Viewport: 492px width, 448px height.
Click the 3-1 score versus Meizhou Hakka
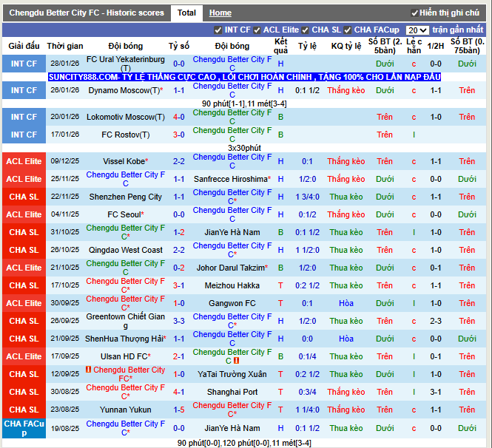pos(179,285)
